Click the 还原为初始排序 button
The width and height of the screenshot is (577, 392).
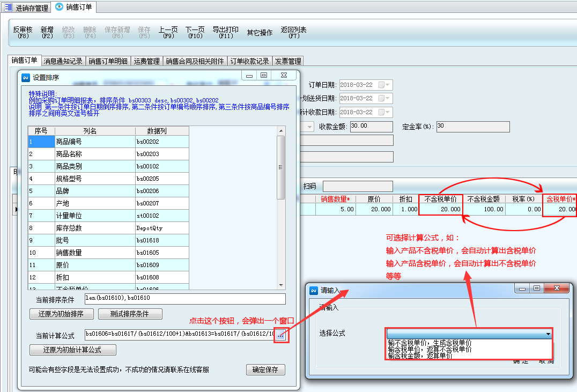click(x=62, y=314)
